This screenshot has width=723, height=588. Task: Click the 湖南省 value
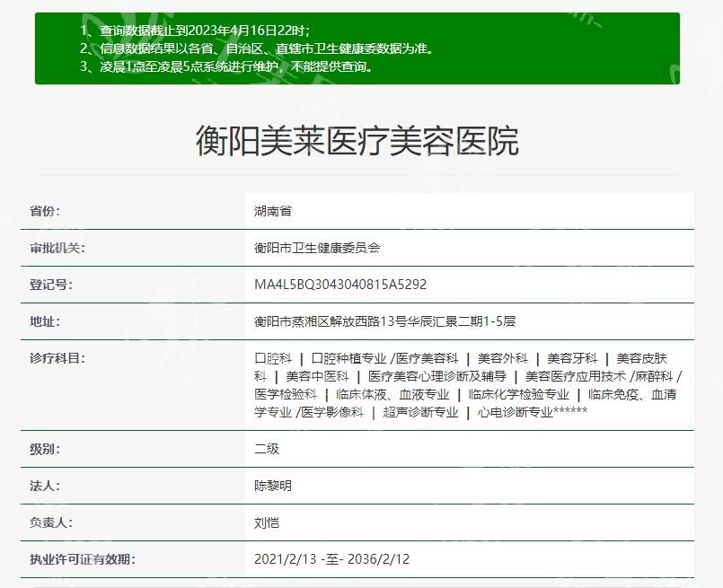pyautogui.click(x=273, y=211)
